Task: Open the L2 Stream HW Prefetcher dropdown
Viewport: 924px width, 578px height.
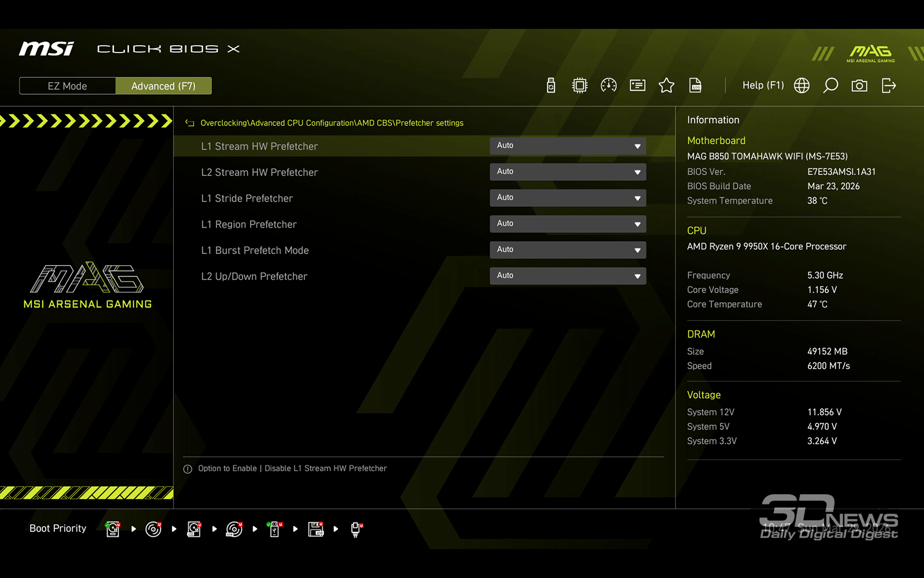Action: point(568,172)
